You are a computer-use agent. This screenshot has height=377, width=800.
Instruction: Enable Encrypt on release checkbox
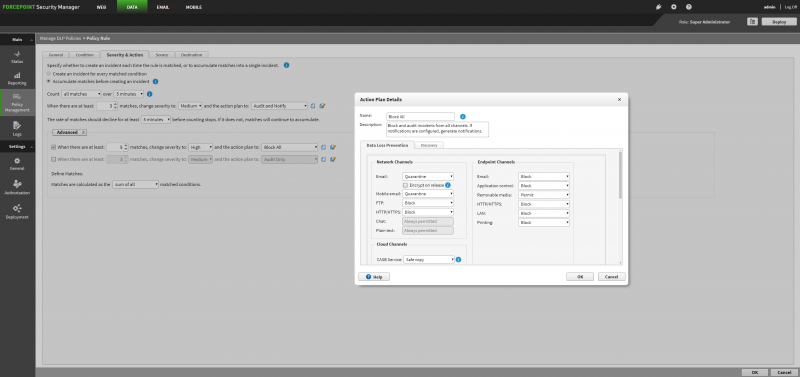pyautogui.click(x=406, y=185)
